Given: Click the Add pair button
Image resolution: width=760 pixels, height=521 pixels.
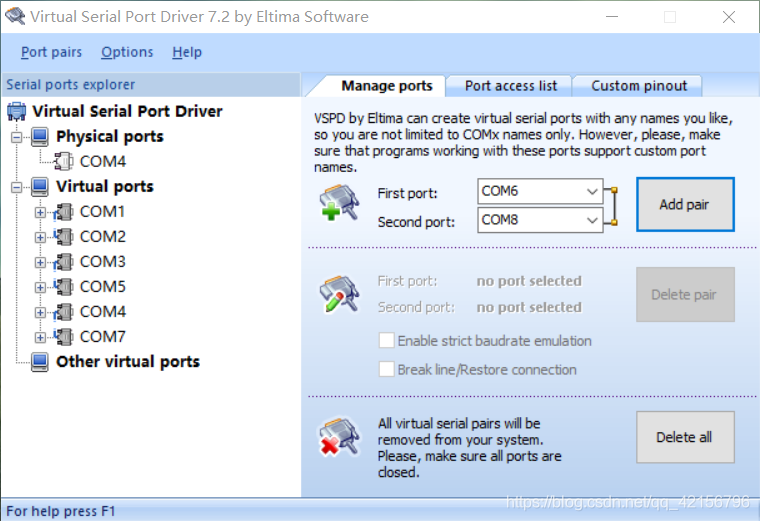Looking at the screenshot, I should click(685, 205).
